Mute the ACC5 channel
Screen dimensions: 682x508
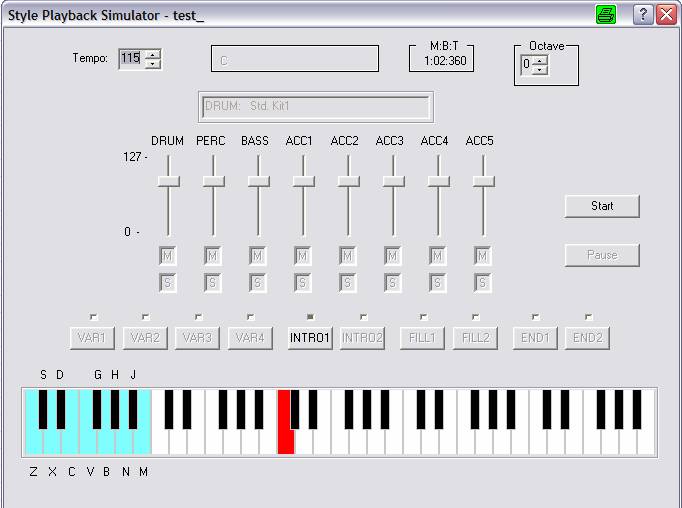coord(482,256)
